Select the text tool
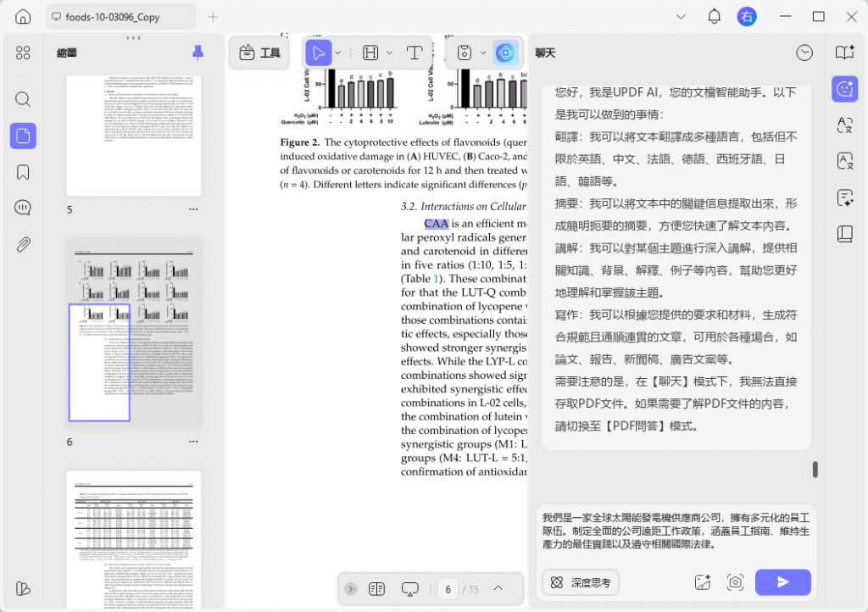This screenshot has width=868, height=612. point(414,53)
